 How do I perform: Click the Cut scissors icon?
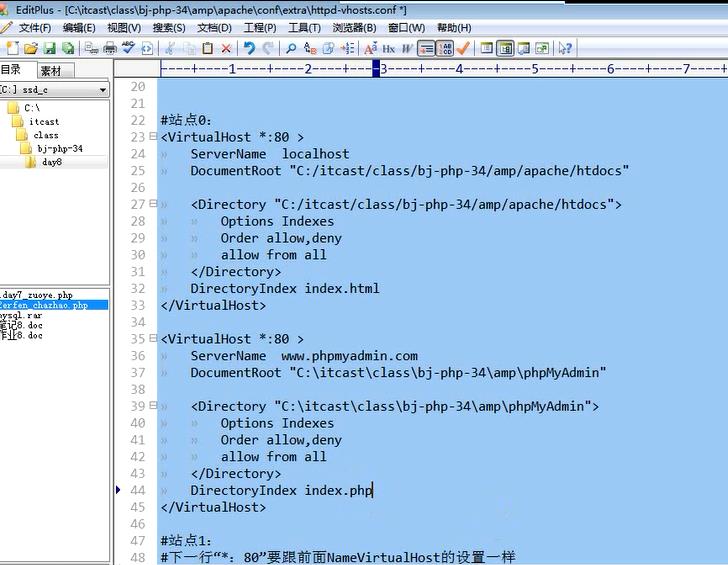pyautogui.click(x=170, y=48)
